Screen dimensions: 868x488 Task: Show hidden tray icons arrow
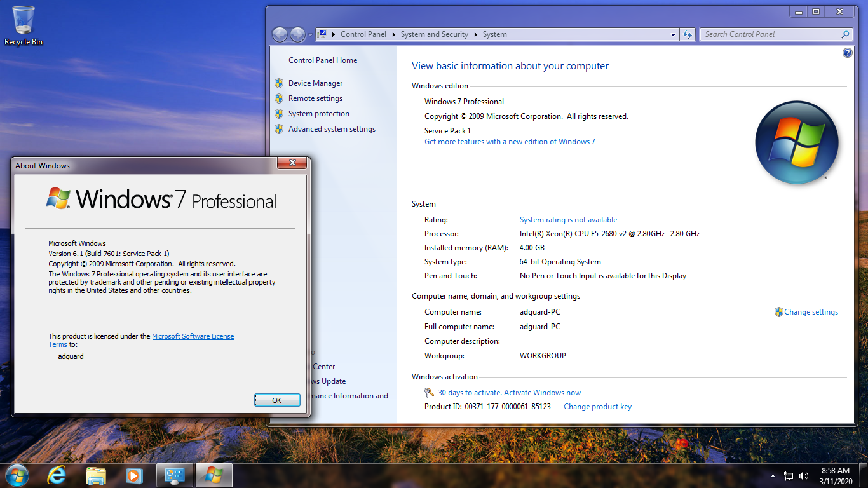773,476
